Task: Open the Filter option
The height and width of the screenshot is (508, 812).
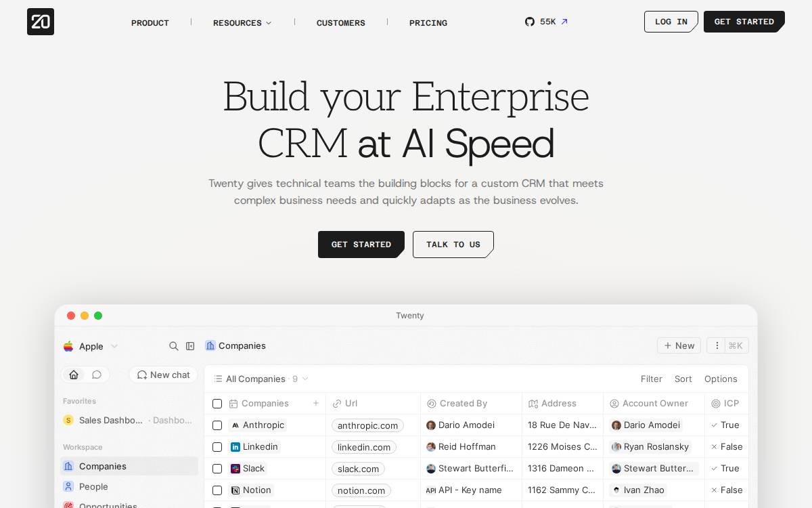Action: (652, 379)
